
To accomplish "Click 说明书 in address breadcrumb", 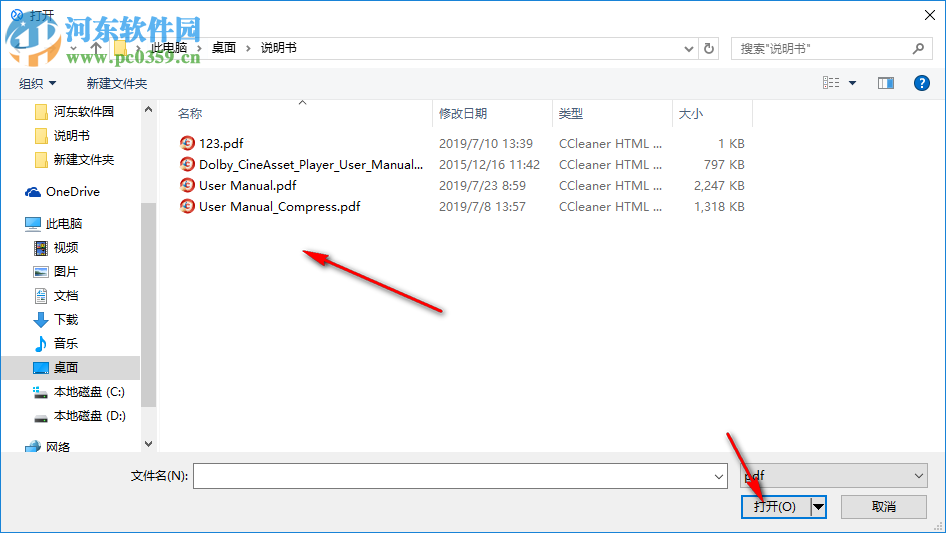I will 279,48.
